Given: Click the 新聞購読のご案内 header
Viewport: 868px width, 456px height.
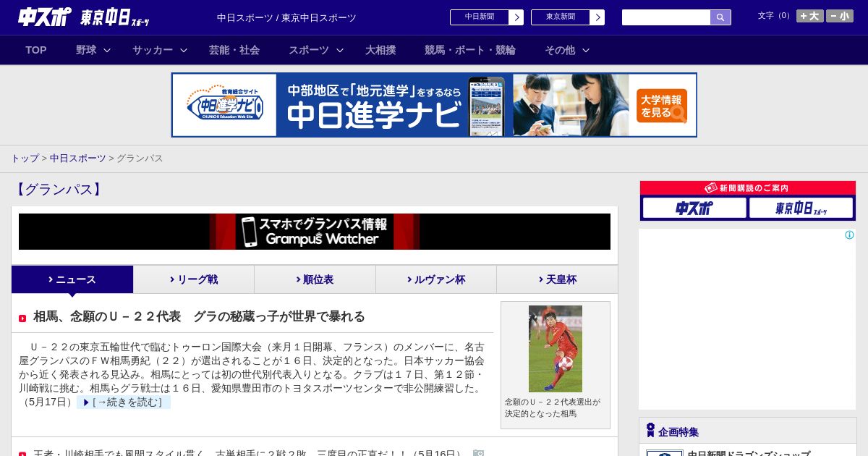Looking at the screenshot, I should [748, 187].
